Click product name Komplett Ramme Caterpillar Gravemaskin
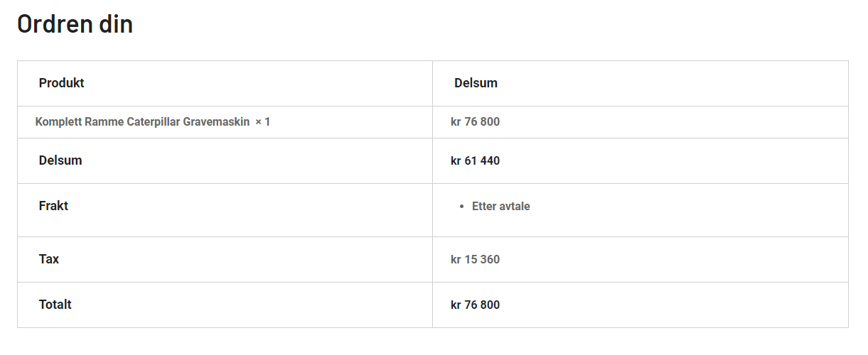Image resolution: width=868 pixels, height=355 pixels. point(142,122)
